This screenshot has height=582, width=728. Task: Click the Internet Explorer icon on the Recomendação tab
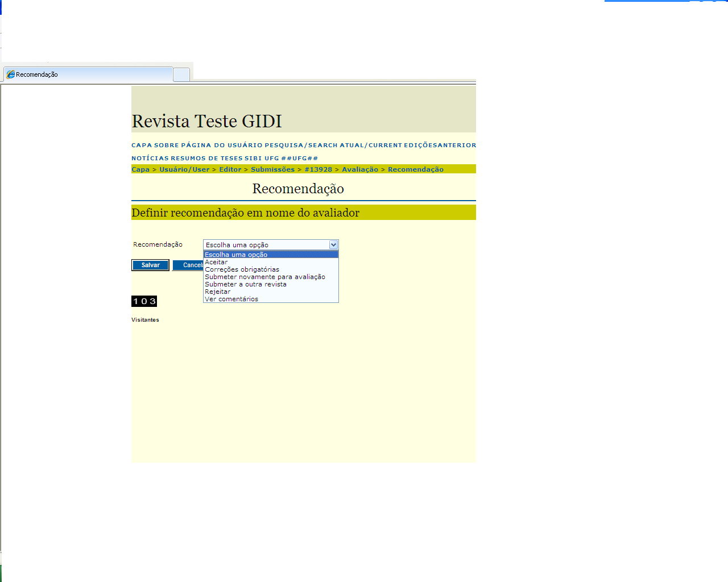(x=11, y=74)
